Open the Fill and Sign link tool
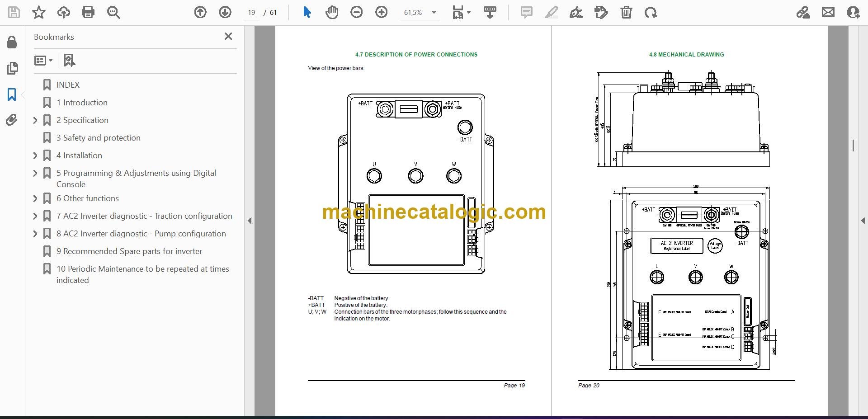 pos(803,13)
